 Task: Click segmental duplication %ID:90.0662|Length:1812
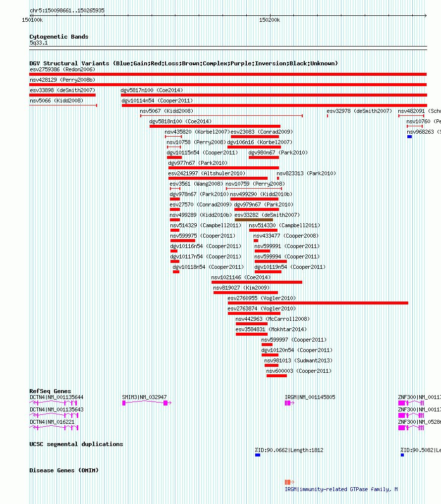289,451
